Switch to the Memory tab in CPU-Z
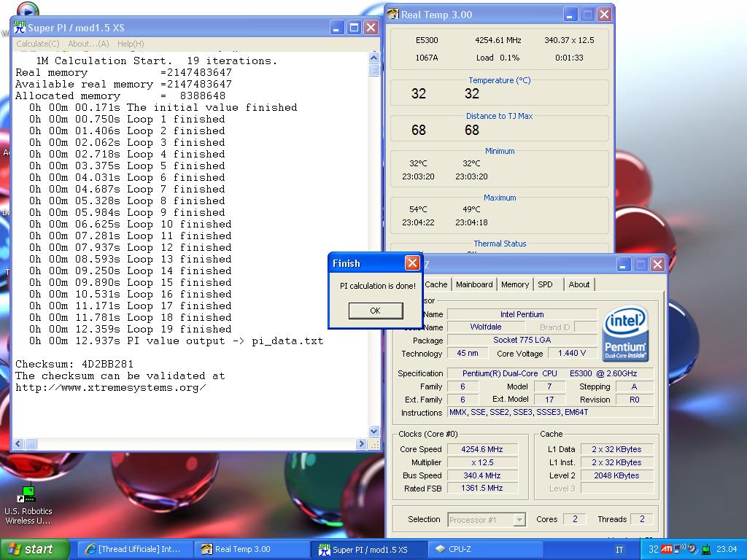 pyautogui.click(x=515, y=284)
